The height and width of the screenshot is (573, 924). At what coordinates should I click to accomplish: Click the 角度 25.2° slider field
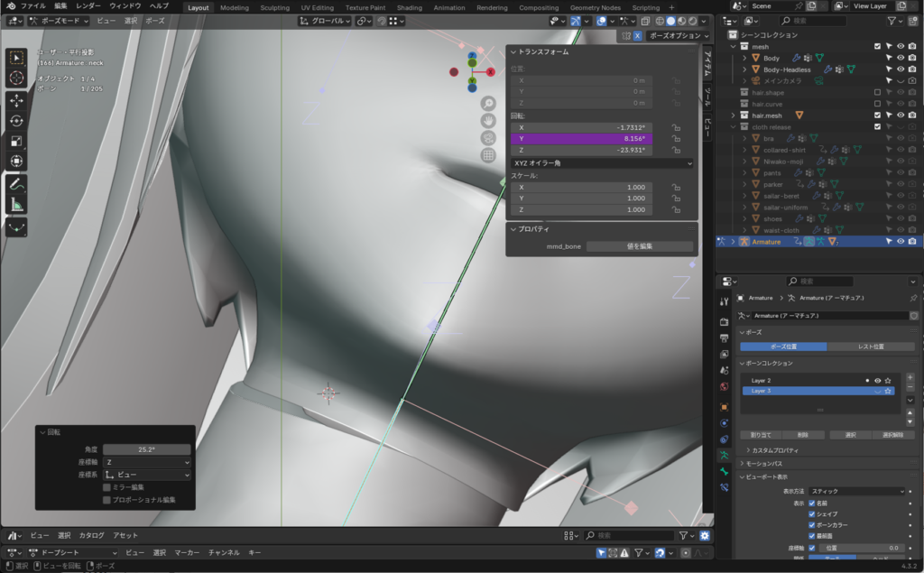pos(146,449)
